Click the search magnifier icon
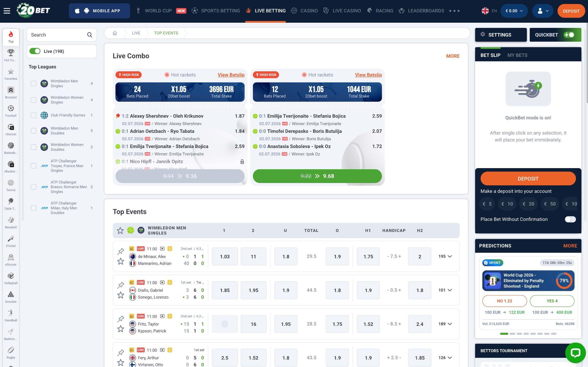The image size is (588, 367). click(90, 35)
